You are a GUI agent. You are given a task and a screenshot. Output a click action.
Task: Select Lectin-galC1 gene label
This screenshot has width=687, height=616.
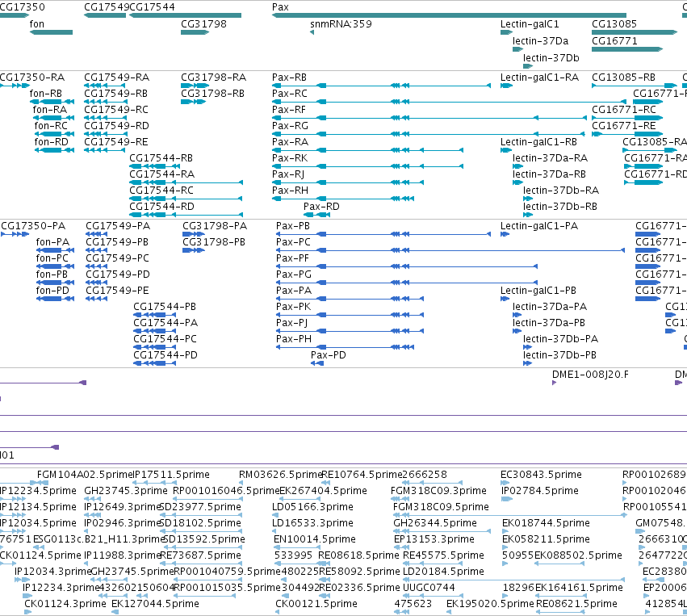(x=530, y=24)
